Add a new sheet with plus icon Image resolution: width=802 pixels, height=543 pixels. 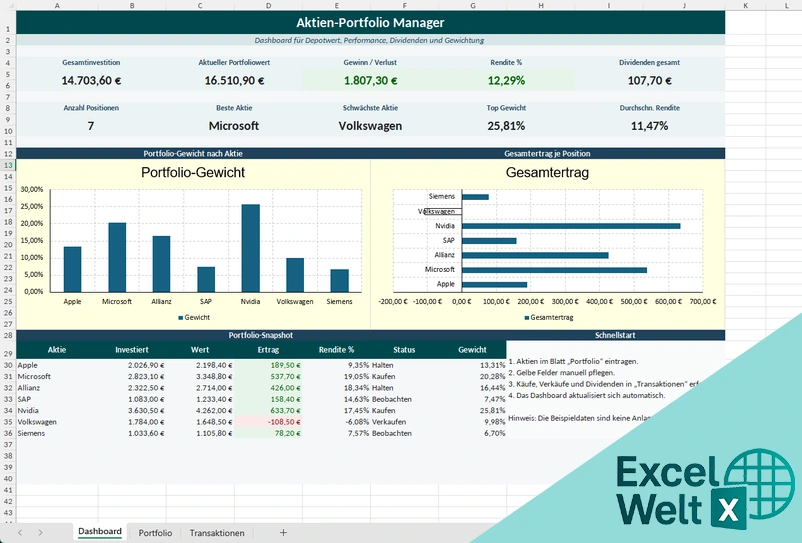pyautogui.click(x=283, y=533)
